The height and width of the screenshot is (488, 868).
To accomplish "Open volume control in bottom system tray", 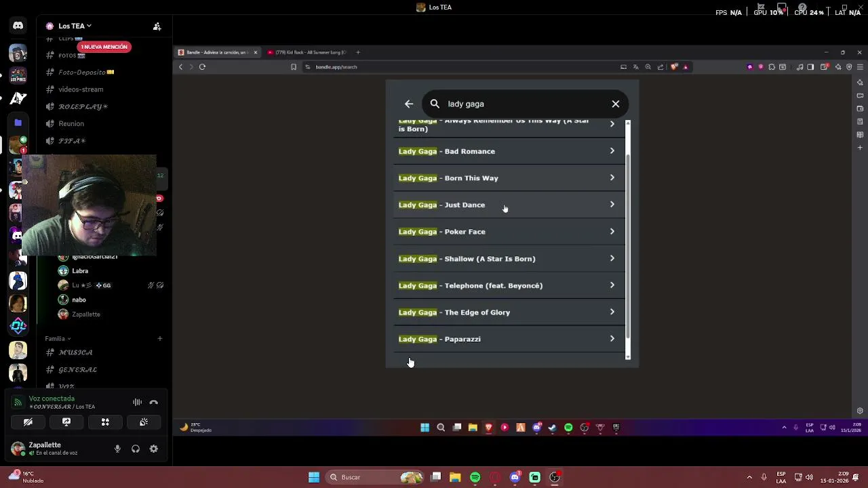I will click(x=810, y=477).
